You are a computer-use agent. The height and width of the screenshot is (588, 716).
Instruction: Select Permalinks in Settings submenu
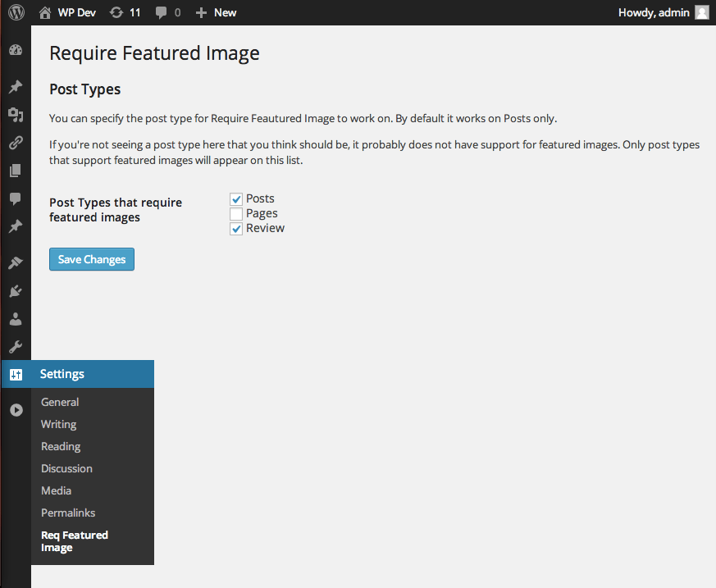click(x=68, y=513)
